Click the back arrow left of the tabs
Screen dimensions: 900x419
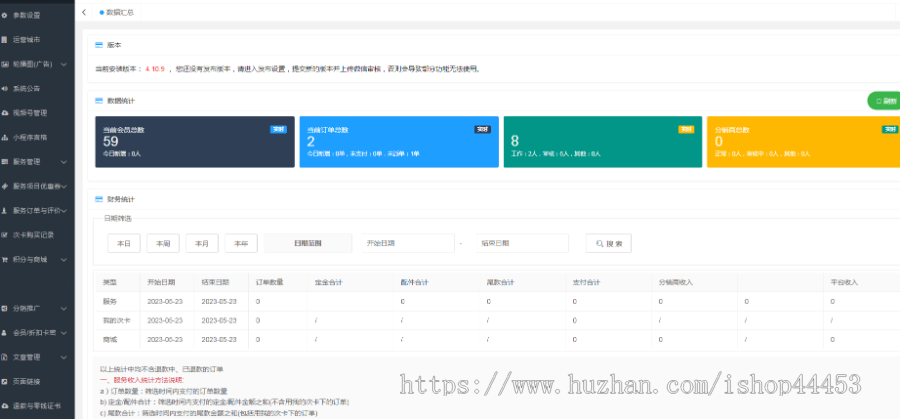84,12
